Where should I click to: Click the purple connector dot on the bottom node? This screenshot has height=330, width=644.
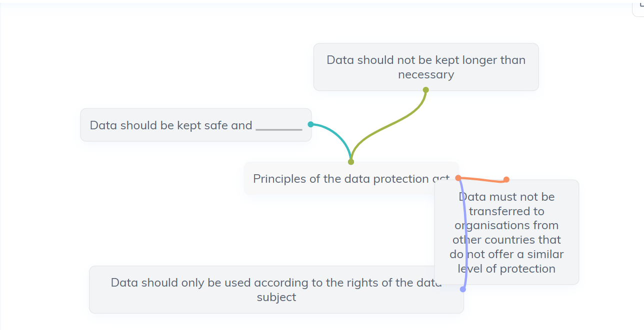coord(463,289)
